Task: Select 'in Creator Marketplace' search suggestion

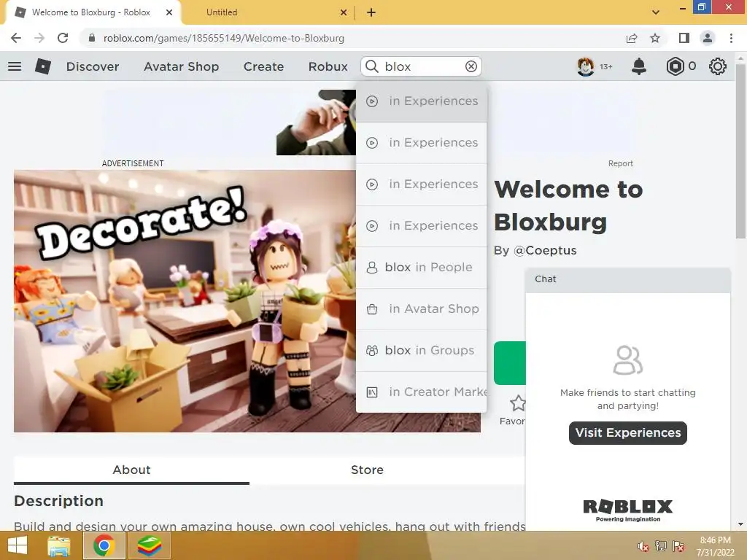Action: point(422,392)
